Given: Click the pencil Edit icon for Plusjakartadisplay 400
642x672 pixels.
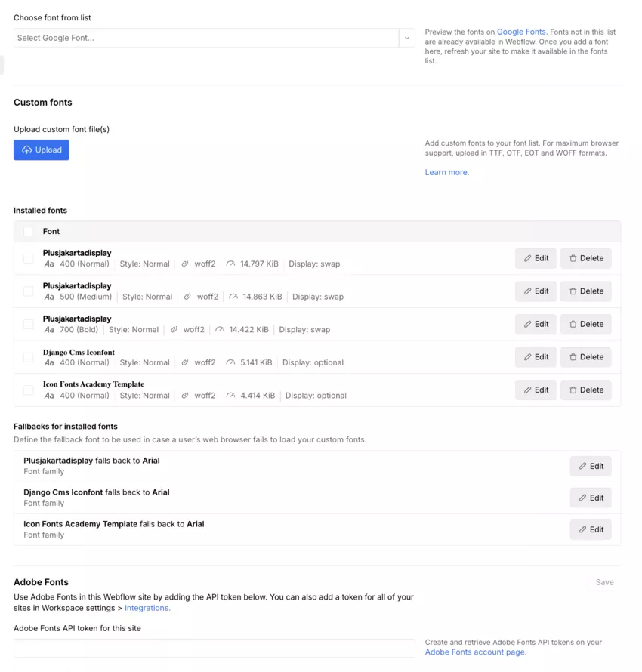Looking at the screenshot, I should coord(527,258).
